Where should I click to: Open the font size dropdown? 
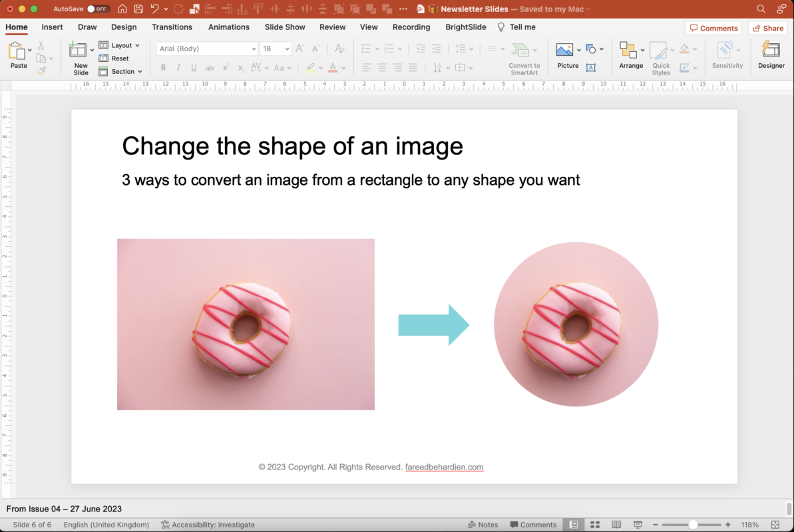coord(288,49)
